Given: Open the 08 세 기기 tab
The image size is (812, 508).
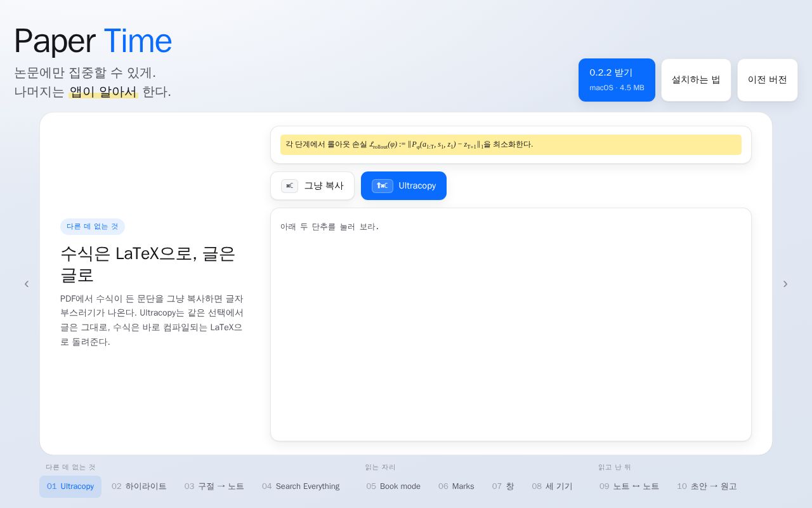Looking at the screenshot, I should click(x=552, y=486).
